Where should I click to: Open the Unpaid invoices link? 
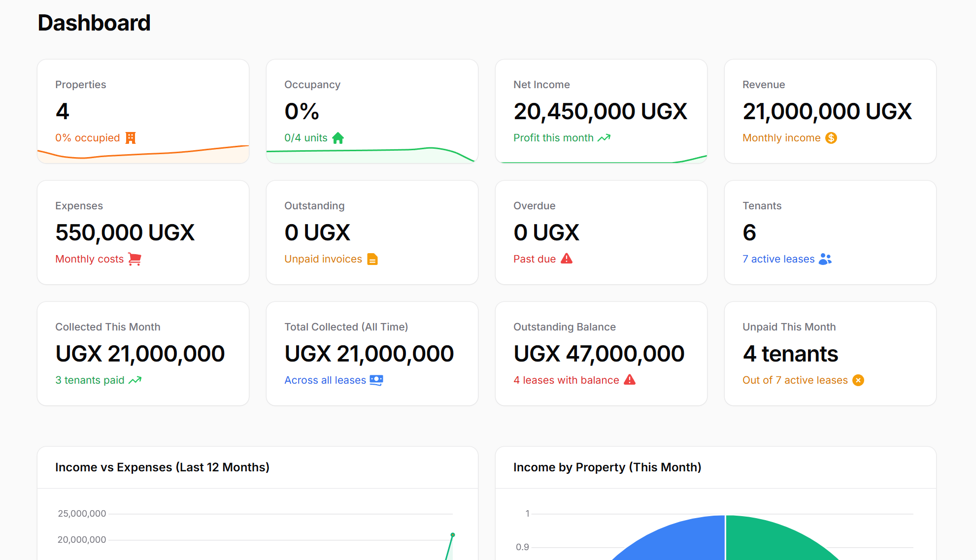click(x=323, y=259)
